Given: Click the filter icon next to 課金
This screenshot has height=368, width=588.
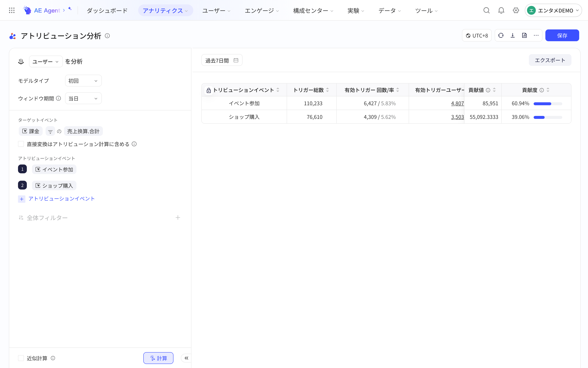Looking at the screenshot, I should point(50,131).
